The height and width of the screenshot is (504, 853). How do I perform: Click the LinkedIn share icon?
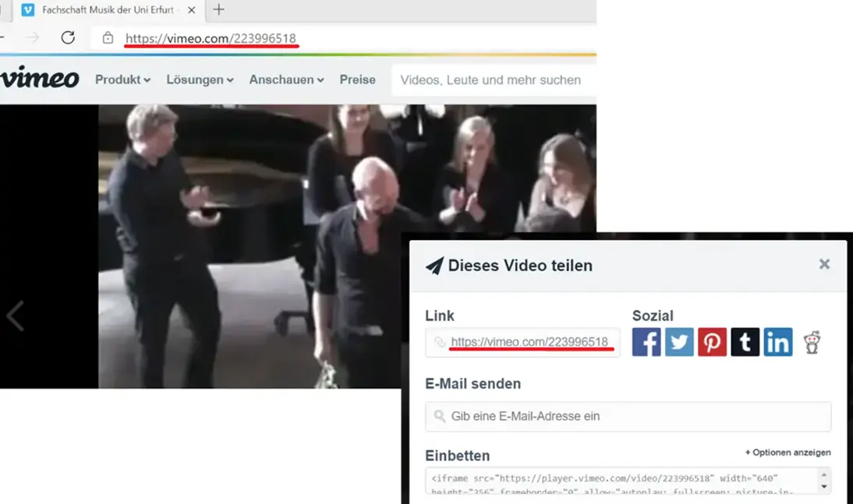tap(777, 343)
